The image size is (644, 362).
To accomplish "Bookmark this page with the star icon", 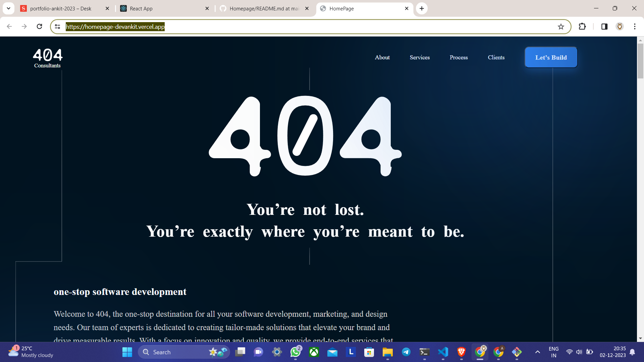I will coord(561,27).
